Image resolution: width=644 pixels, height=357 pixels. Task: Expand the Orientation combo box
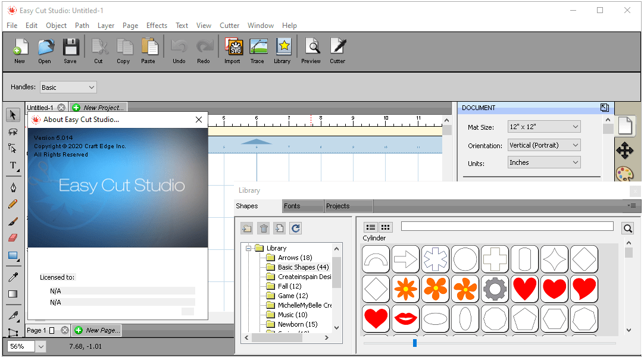click(x=544, y=145)
